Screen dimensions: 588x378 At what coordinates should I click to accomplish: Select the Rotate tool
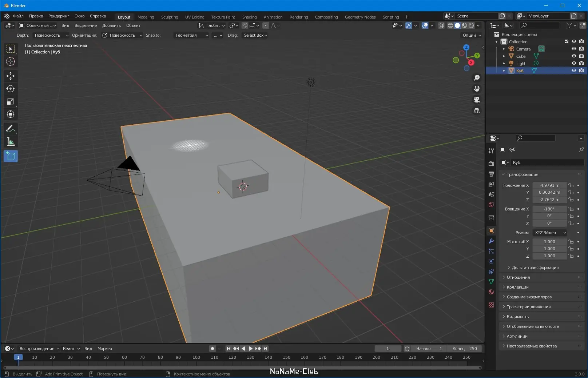coord(11,89)
